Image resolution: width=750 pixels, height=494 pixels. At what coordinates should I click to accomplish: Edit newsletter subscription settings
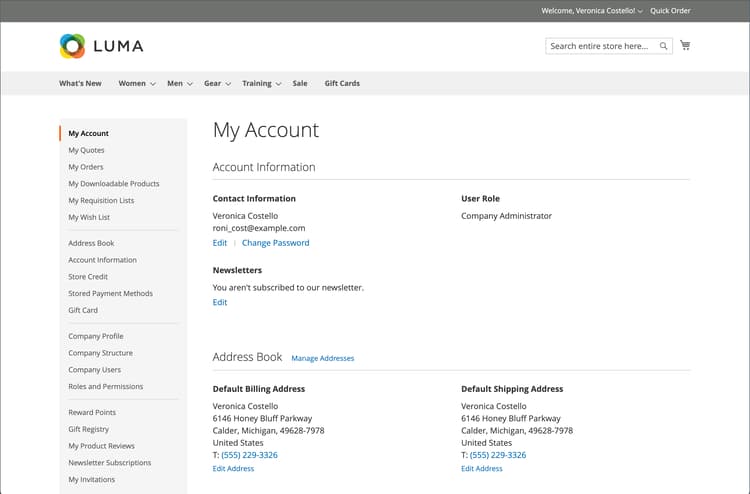coord(220,302)
